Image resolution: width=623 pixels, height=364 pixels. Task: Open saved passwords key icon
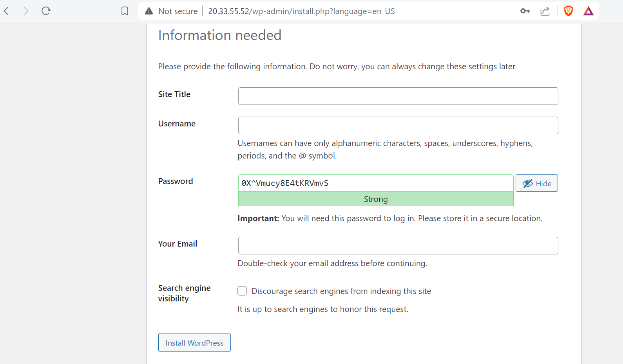(525, 11)
